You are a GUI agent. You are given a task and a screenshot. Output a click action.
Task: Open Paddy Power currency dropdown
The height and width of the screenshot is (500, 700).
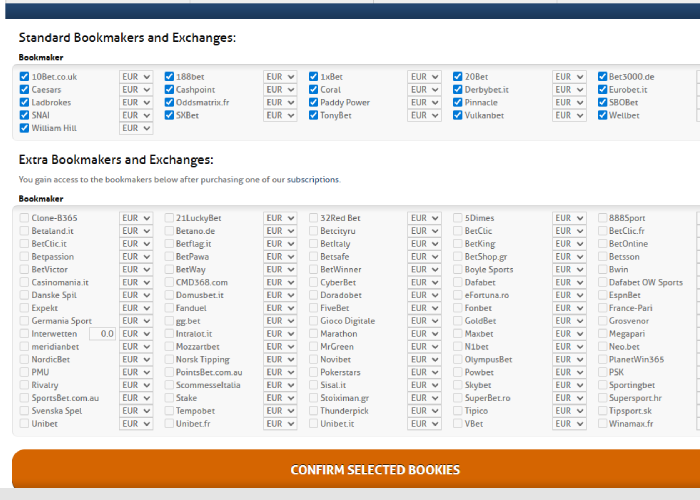pyautogui.click(x=424, y=102)
